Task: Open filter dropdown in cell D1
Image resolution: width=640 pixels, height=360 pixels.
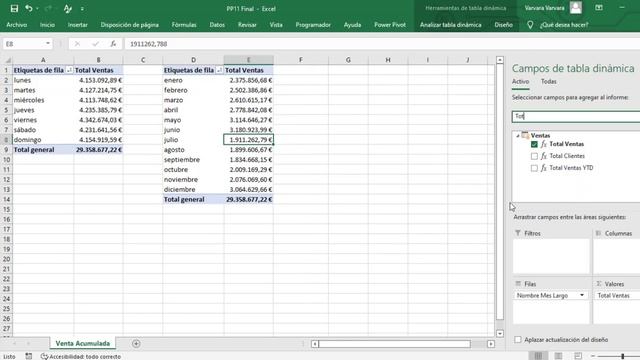Action: (x=219, y=70)
